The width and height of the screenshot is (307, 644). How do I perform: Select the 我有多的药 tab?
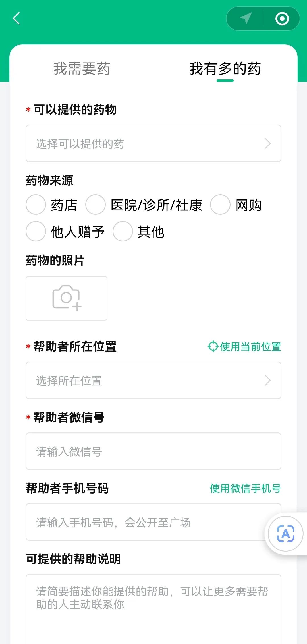pos(225,69)
